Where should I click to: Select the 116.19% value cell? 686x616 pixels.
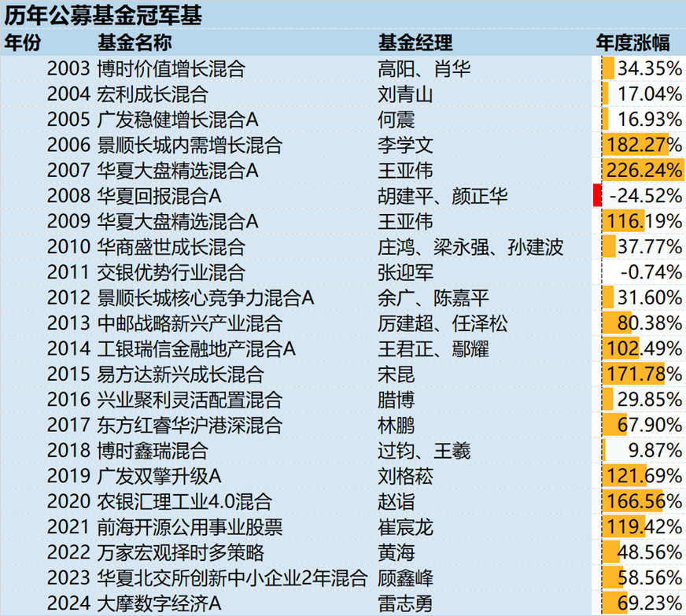tap(644, 221)
